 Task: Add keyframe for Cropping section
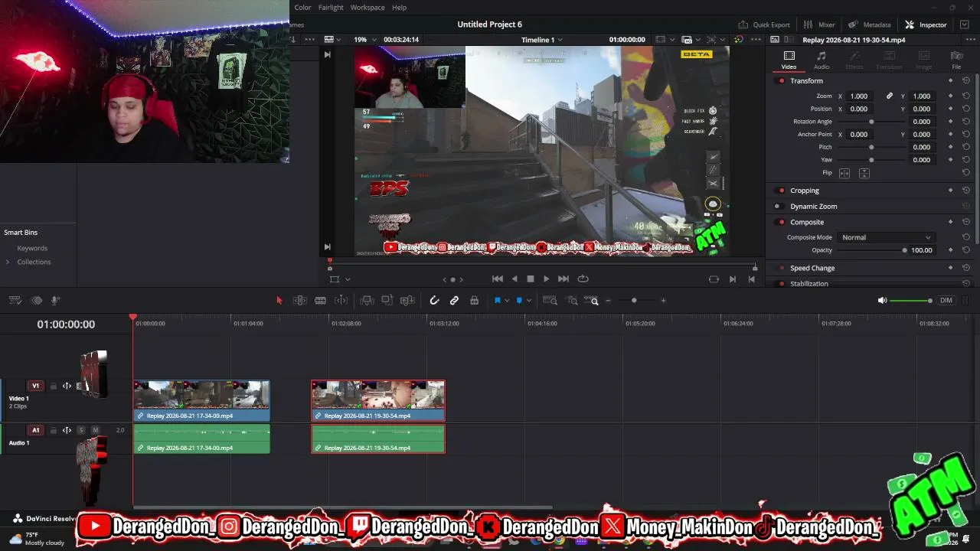[x=950, y=191]
